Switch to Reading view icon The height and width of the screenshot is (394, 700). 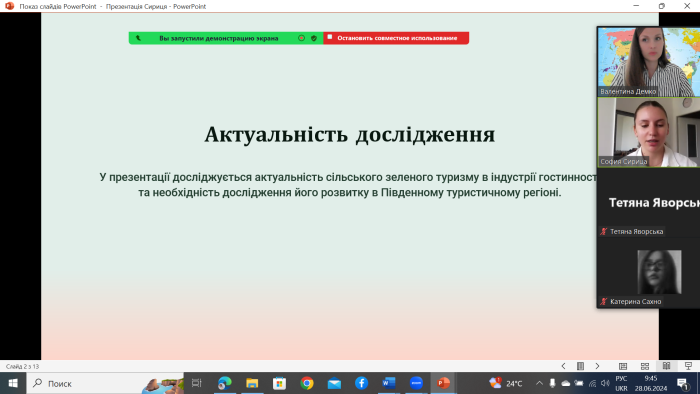667,366
